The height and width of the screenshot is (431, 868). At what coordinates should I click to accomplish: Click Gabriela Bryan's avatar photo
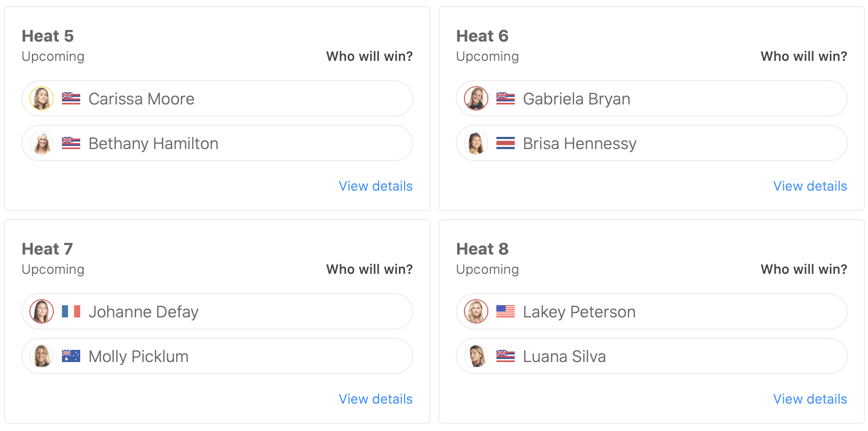(x=476, y=98)
